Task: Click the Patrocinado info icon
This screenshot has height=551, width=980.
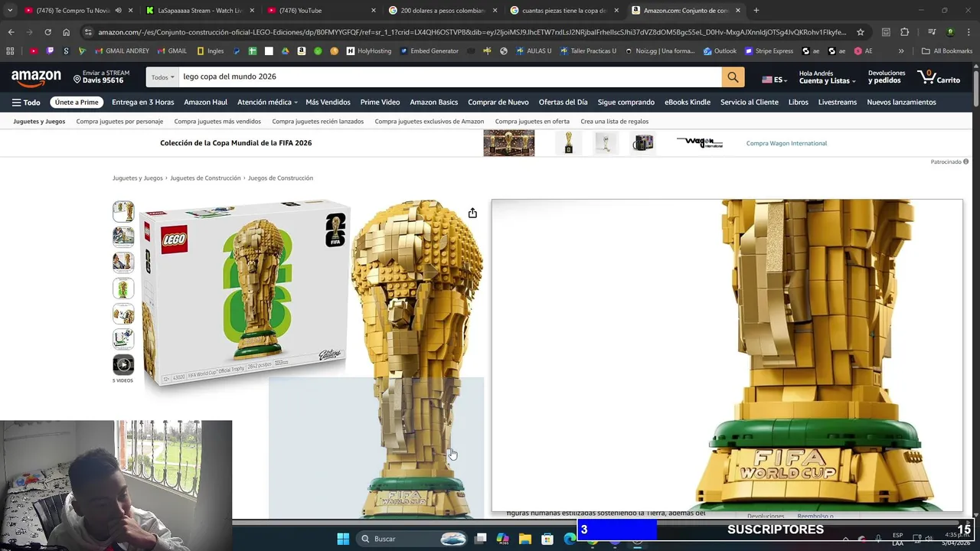Action: point(966,162)
